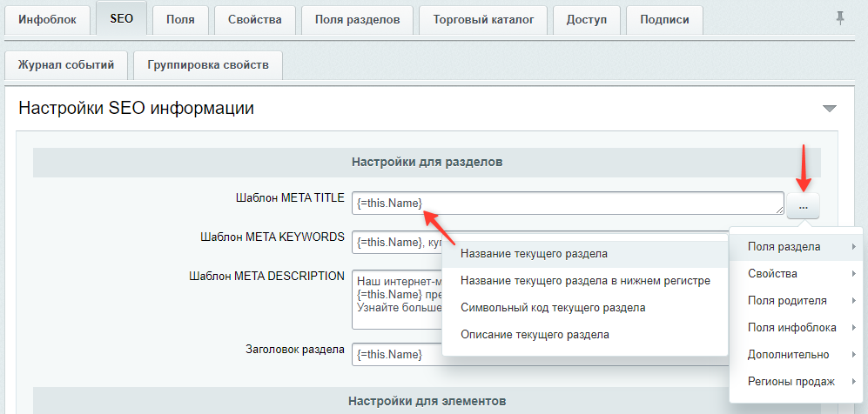The height and width of the screenshot is (414, 868).
Task: Switch to the Доступ tab
Action: 586,21
